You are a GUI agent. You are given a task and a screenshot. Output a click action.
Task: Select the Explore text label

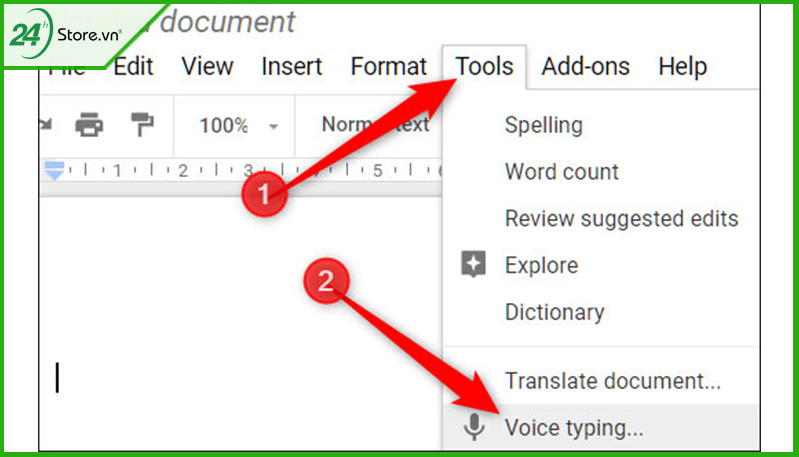(541, 265)
